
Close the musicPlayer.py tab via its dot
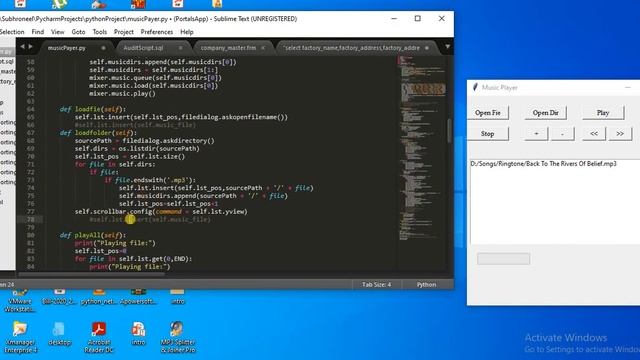(x=103, y=48)
